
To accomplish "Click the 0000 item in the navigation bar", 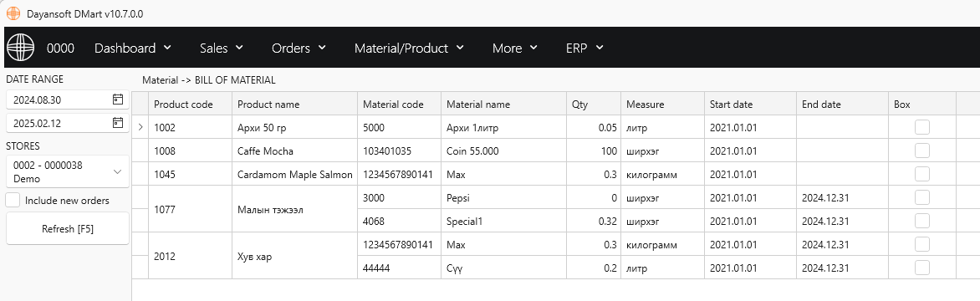I will (x=61, y=48).
